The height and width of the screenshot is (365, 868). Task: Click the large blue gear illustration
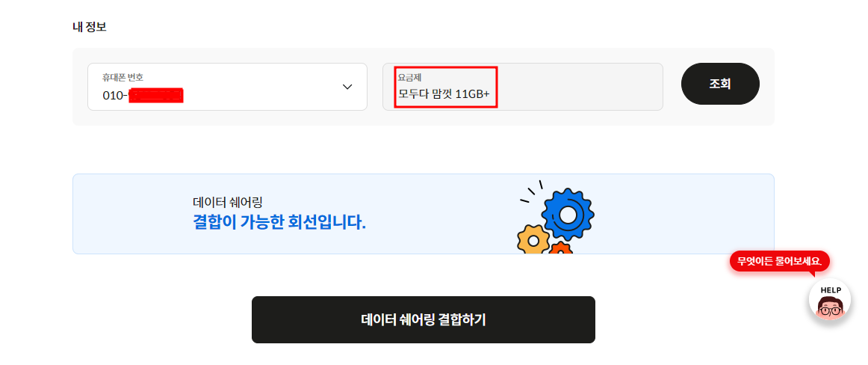coord(568,215)
